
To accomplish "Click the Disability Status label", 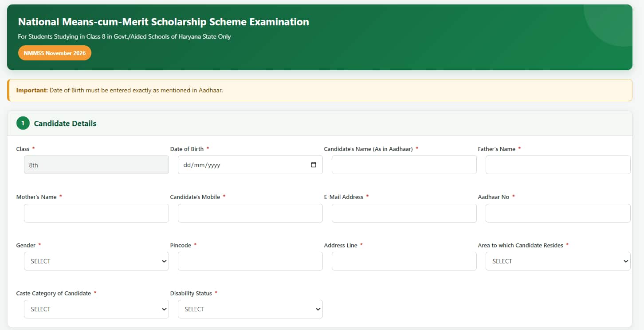I will pos(191,293).
